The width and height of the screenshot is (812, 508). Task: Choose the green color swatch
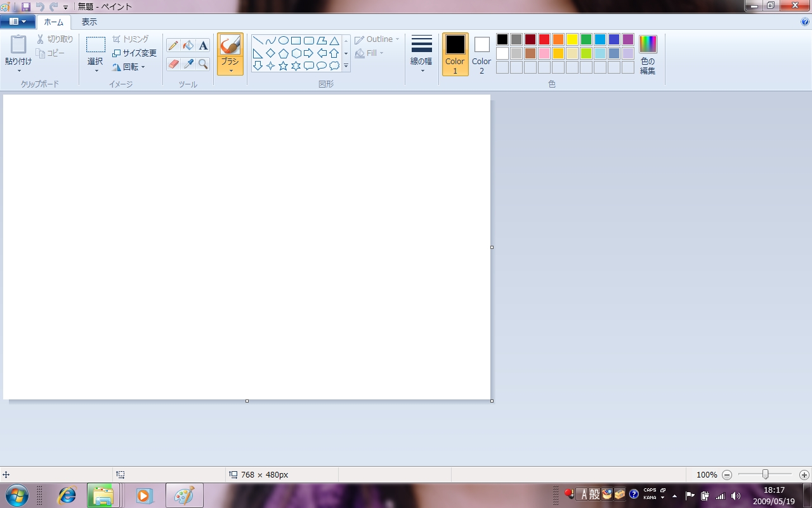point(586,39)
